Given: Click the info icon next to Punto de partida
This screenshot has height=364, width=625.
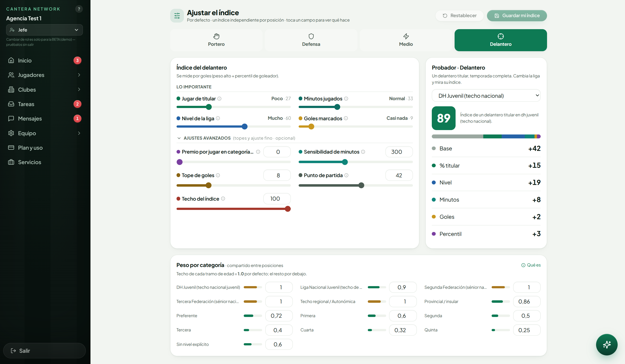Looking at the screenshot, I should pos(346,175).
